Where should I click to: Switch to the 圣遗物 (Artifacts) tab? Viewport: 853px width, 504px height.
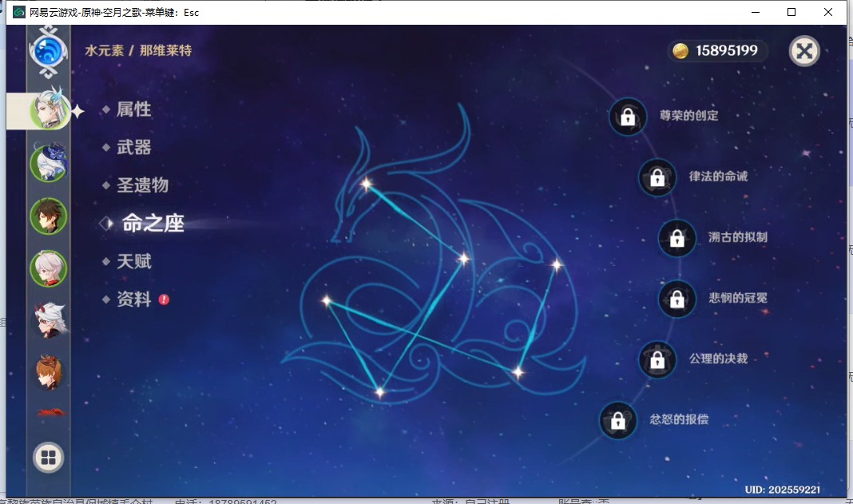(142, 185)
